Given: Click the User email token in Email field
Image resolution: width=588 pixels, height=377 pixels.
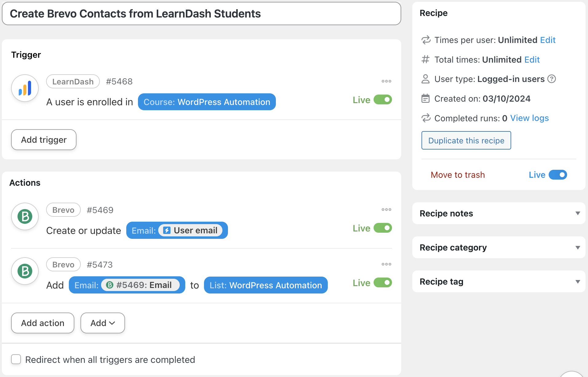Looking at the screenshot, I should (190, 231).
